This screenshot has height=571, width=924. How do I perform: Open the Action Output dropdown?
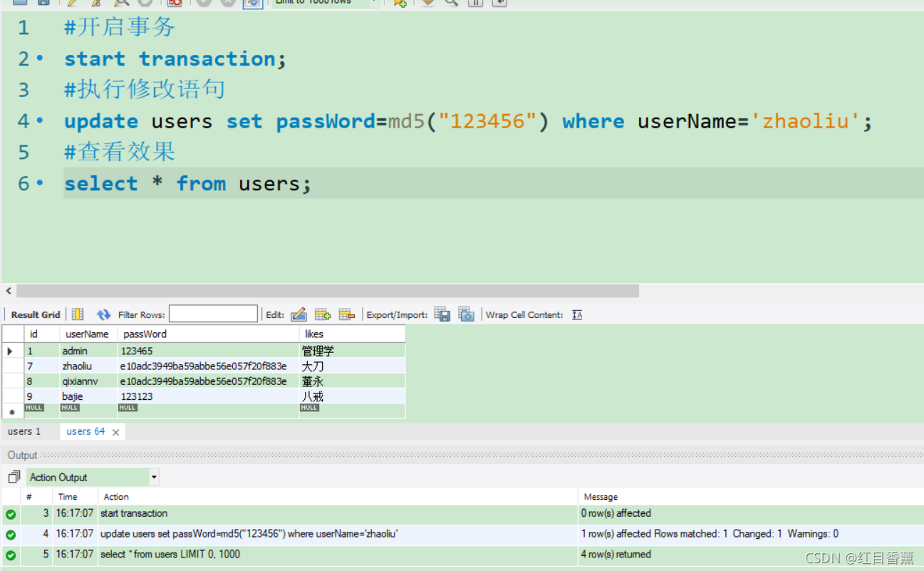[x=154, y=477]
